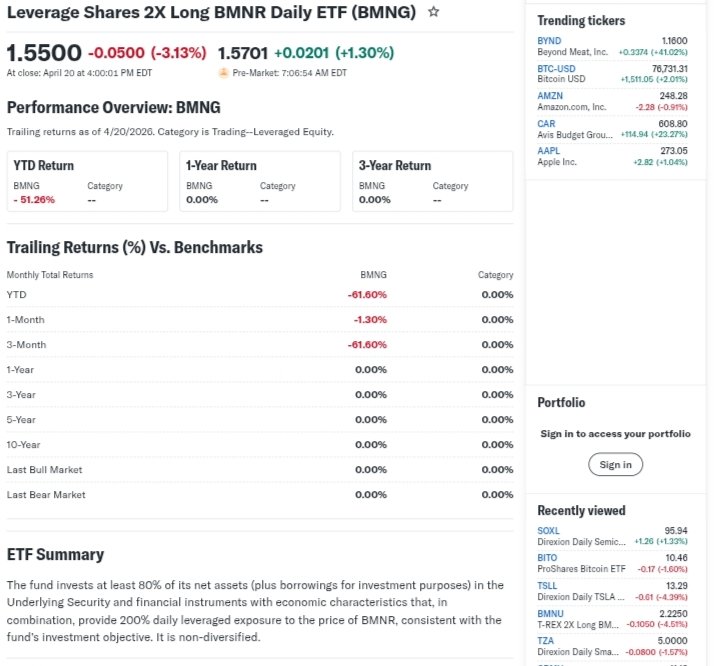Open the BYND trending ticker
715x666 pixels.
pos(549,40)
